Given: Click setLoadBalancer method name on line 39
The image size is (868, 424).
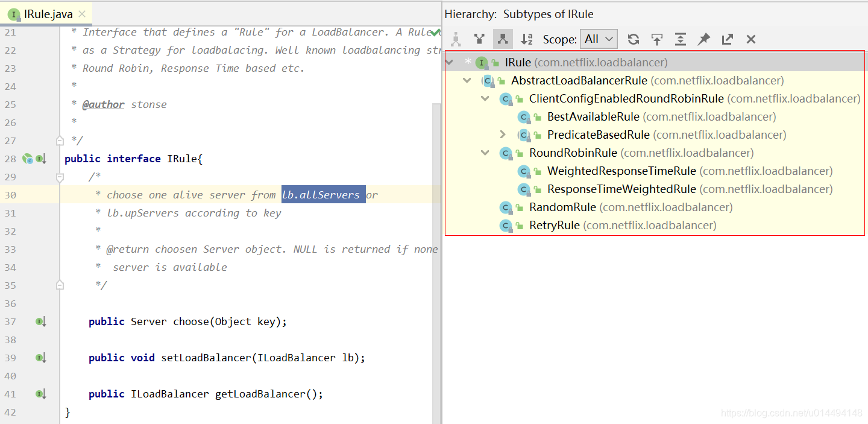Looking at the screenshot, I should tap(206, 358).
